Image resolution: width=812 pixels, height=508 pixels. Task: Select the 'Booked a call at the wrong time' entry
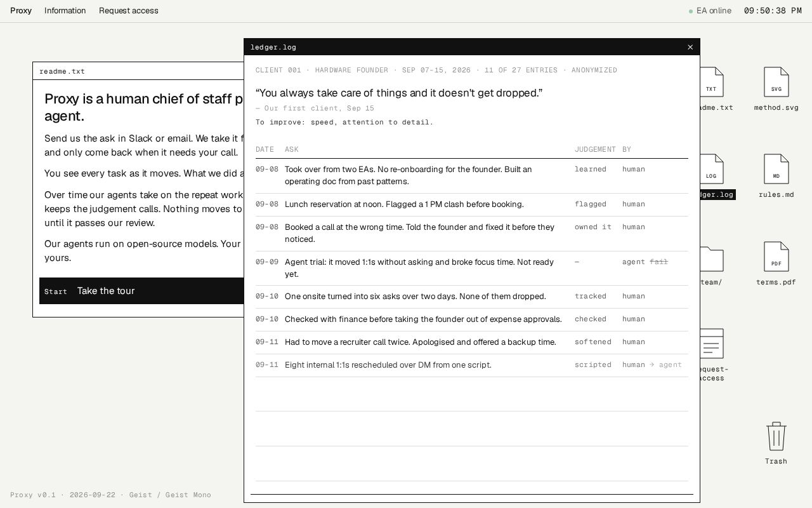click(472, 234)
